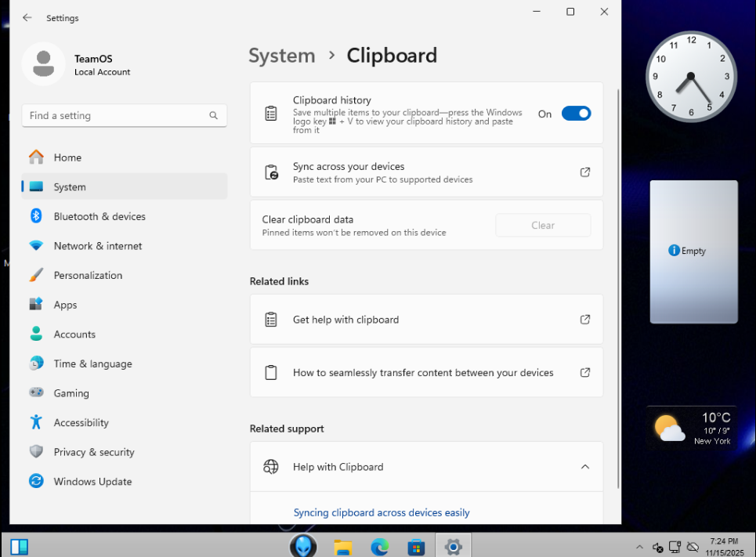Click the Get help with clipboard external icon

click(x=584, y=320)
